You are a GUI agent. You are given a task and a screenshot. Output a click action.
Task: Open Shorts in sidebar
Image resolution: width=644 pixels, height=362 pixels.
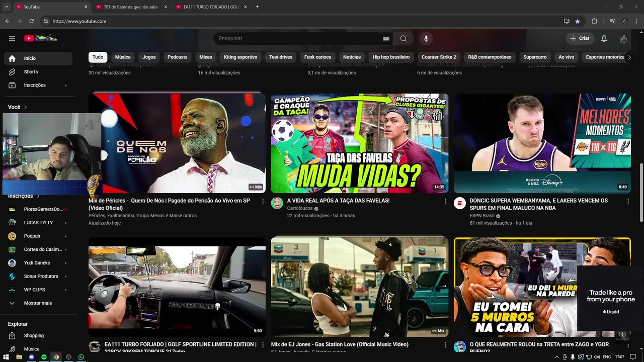[x=38, y=72]
